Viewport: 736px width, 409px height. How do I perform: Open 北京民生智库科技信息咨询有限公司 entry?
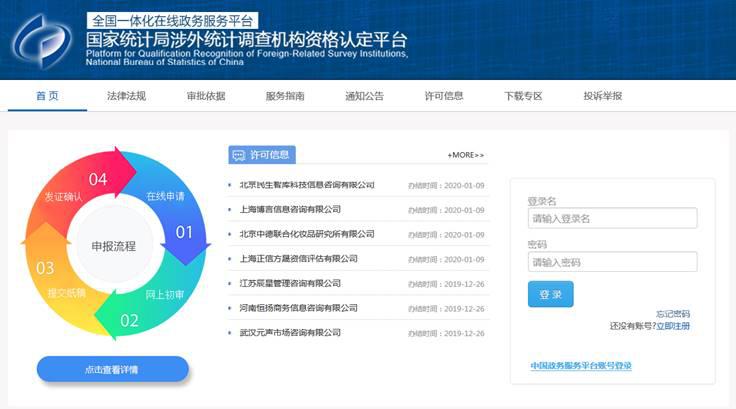click(x=307, y=185)
